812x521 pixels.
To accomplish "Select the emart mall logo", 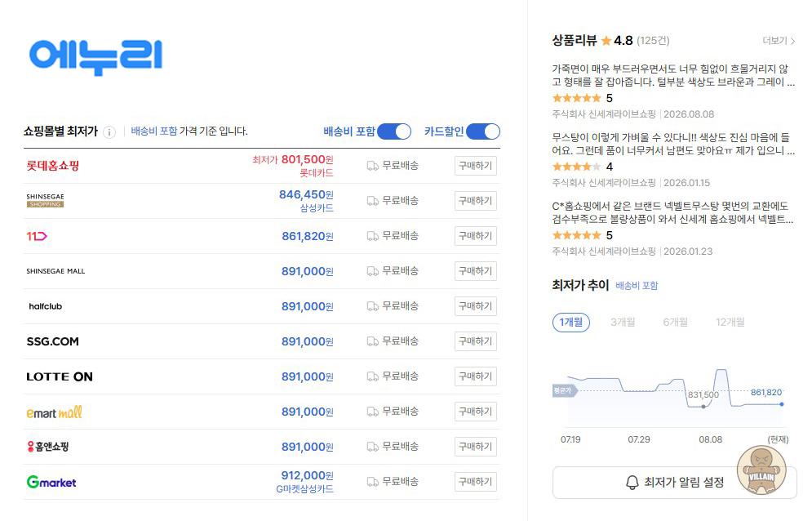I will click(x=54, y=412).
